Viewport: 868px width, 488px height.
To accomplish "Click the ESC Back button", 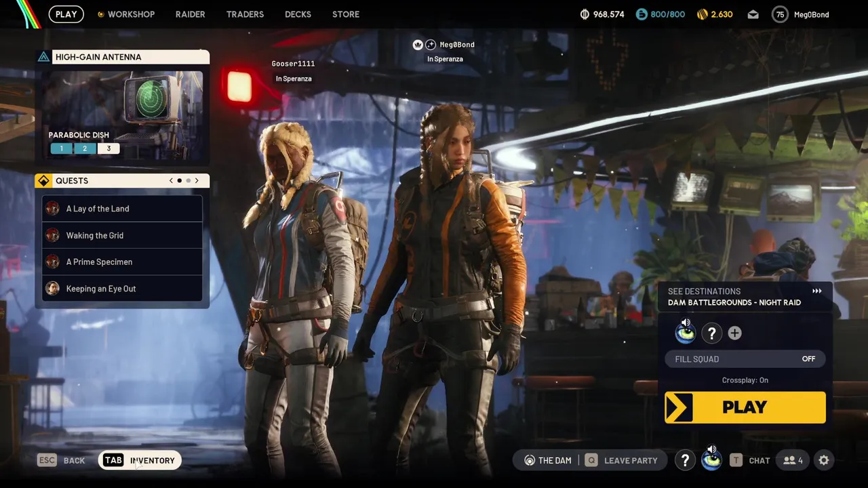I will [61, 460].
